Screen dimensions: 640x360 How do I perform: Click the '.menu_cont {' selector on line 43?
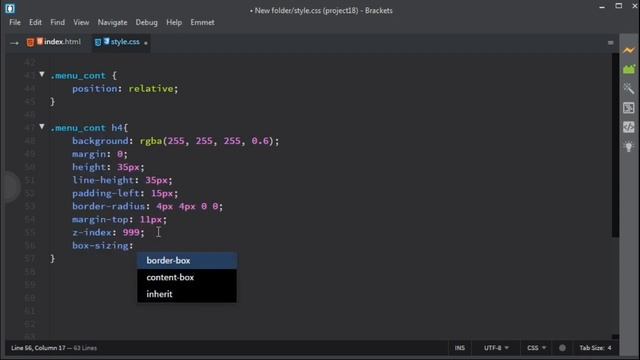pyautogui.click(x=83, y=76)
